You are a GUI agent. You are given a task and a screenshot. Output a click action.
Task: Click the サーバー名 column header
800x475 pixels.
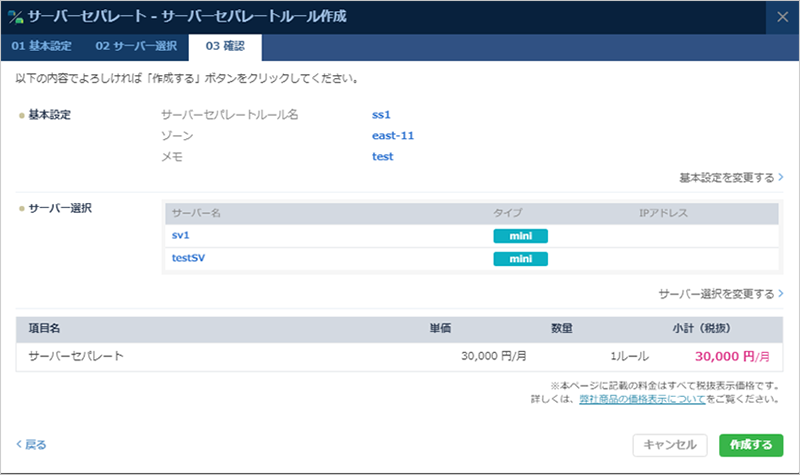click(195, 214)
